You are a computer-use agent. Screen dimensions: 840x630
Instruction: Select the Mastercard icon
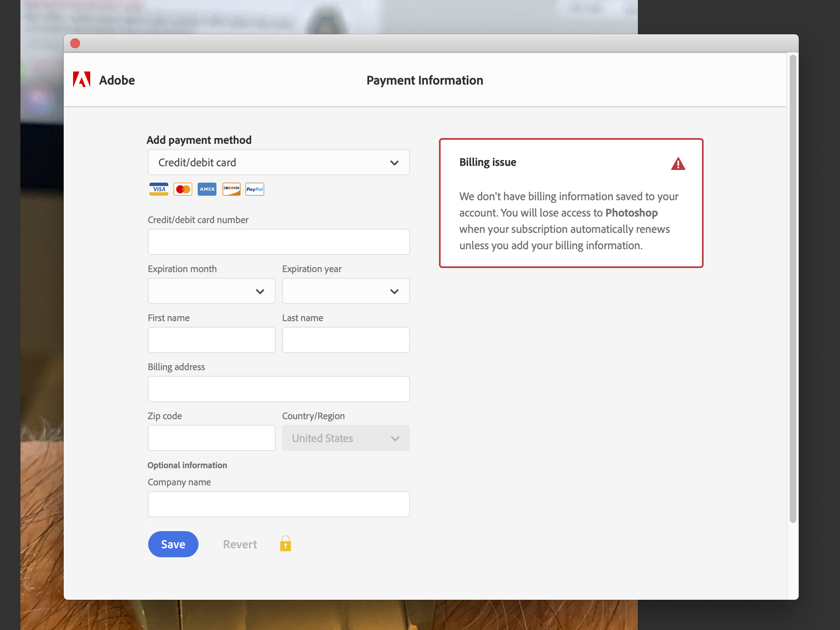pos(183,189)
